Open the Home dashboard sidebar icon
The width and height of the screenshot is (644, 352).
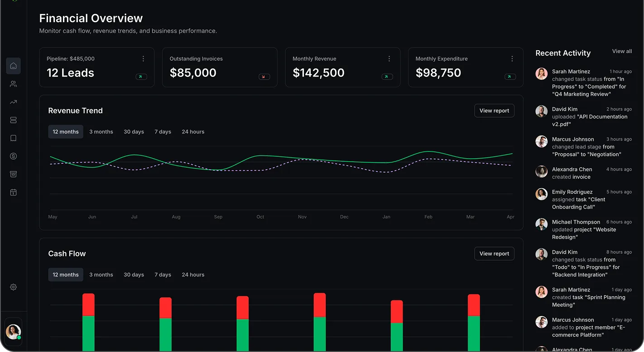coord(13,66)
